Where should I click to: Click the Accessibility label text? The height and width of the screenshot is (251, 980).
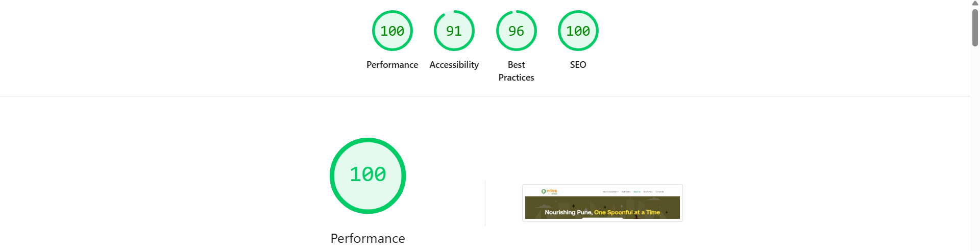454,65
